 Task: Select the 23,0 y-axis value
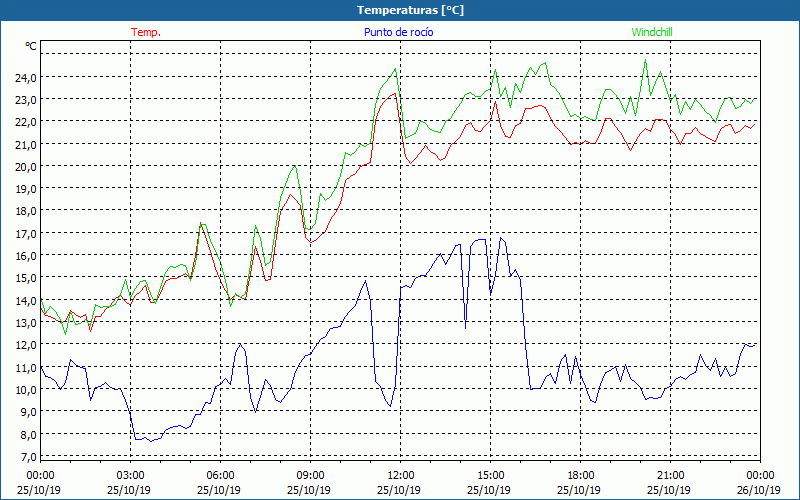pyautogui.click(x=27, y=101)
